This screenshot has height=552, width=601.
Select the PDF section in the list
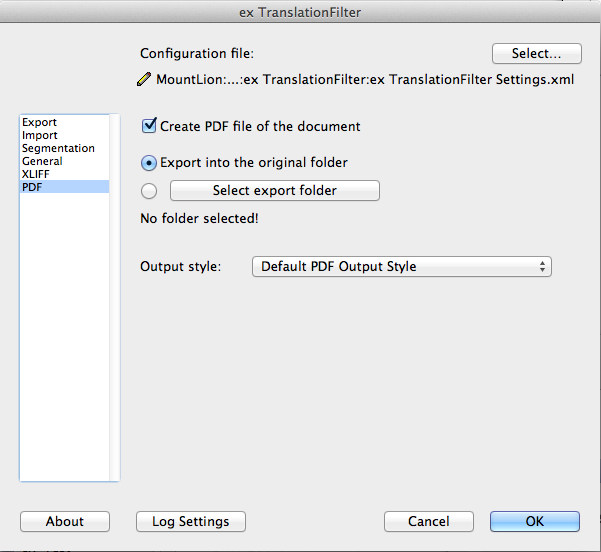pos(64,187)
